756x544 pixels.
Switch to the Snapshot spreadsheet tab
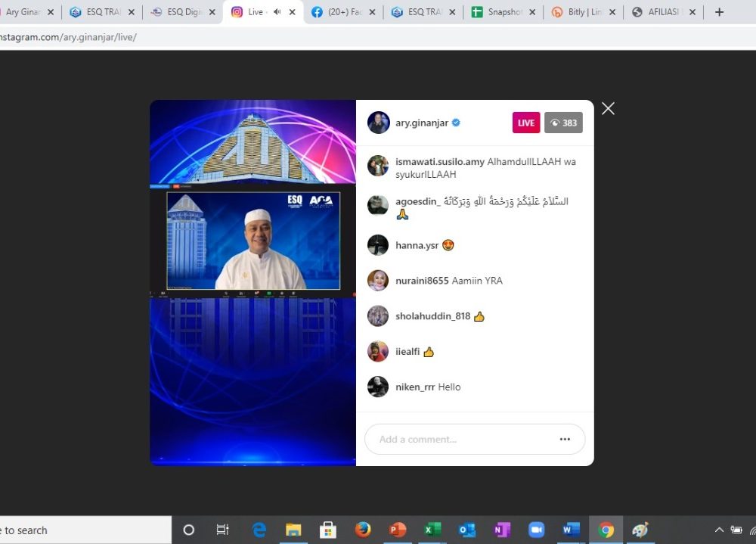[504, 12]
